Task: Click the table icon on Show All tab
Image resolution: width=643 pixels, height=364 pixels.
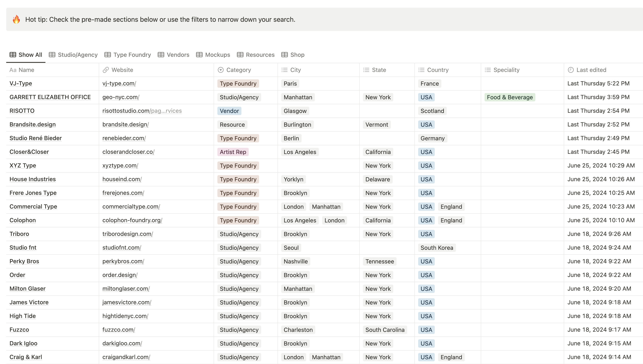Action: [13, 55]
